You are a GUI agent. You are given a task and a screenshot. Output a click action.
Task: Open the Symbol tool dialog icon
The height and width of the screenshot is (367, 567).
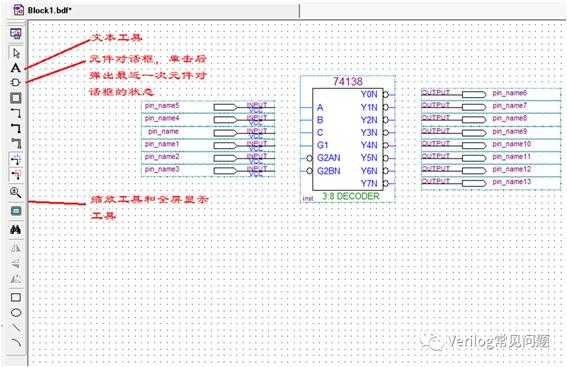(15, 82)
